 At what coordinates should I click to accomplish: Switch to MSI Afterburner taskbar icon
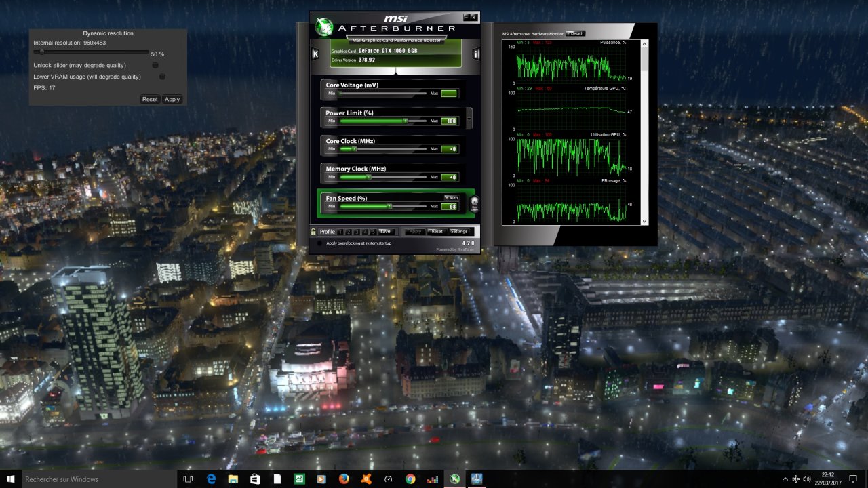454,479
